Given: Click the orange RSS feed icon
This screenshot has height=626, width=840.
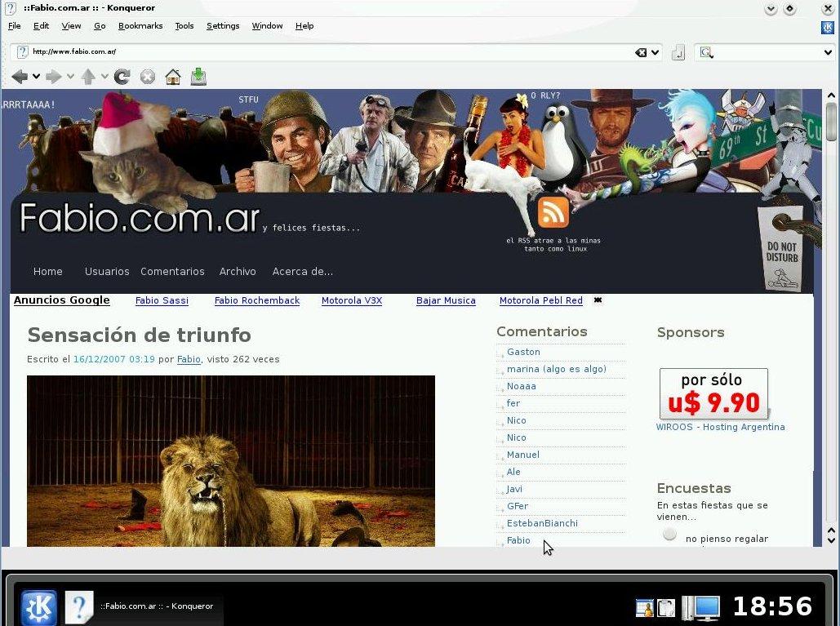Looking at the screenshot, I should pyautogui.click(x=553, y=212).
